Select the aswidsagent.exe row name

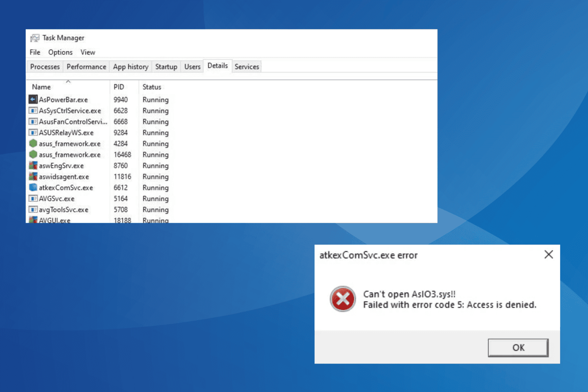click(64, 176)
